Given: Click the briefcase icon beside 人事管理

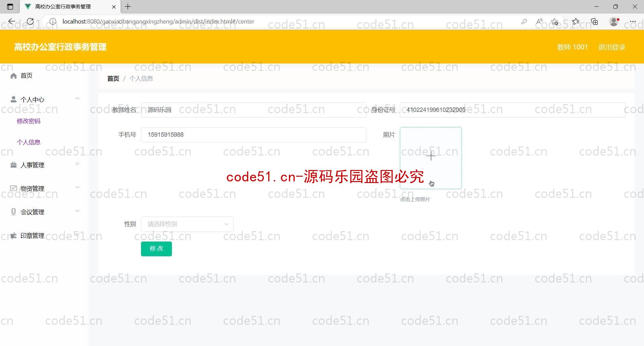Looking at the screenshot, I should point(13,165).
